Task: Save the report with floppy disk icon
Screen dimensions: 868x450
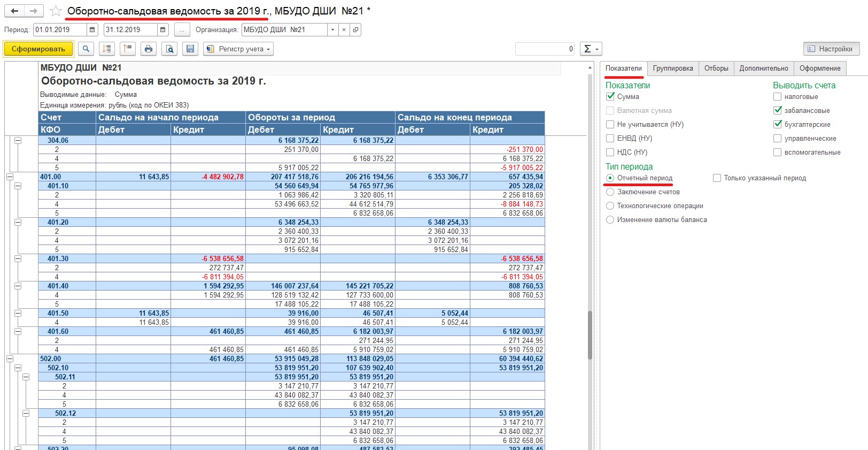Action: click(190, 49)
